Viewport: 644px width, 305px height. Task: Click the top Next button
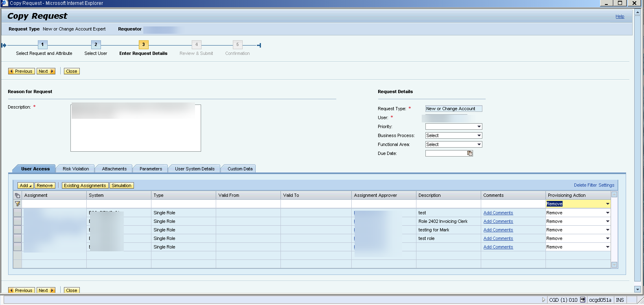click(46, 71)
